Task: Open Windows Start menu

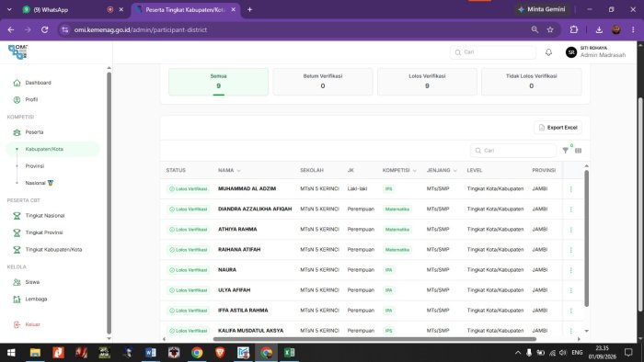Action: pos(11,353)
